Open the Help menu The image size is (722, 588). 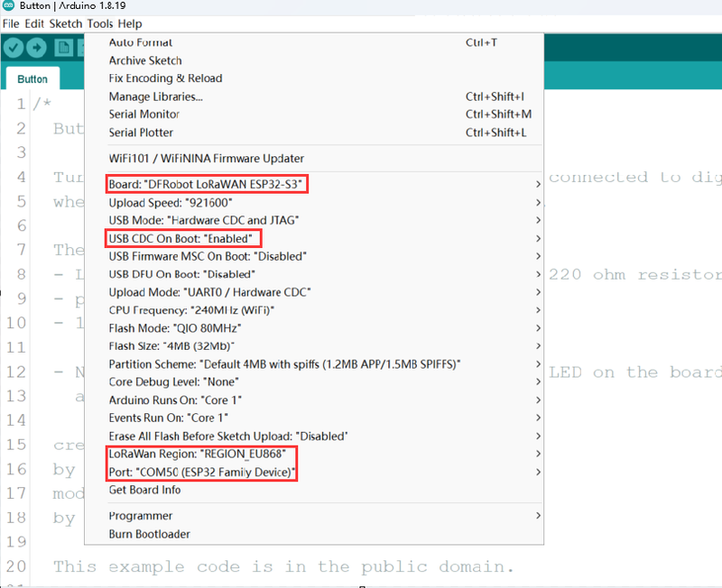[129, 23]
